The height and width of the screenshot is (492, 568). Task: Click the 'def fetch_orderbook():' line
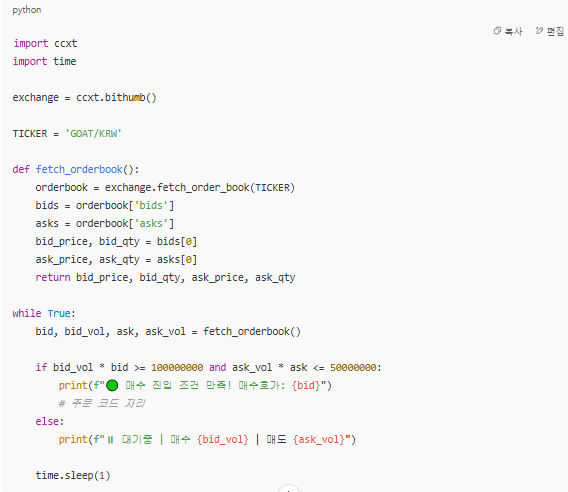(x=76, y=170)
